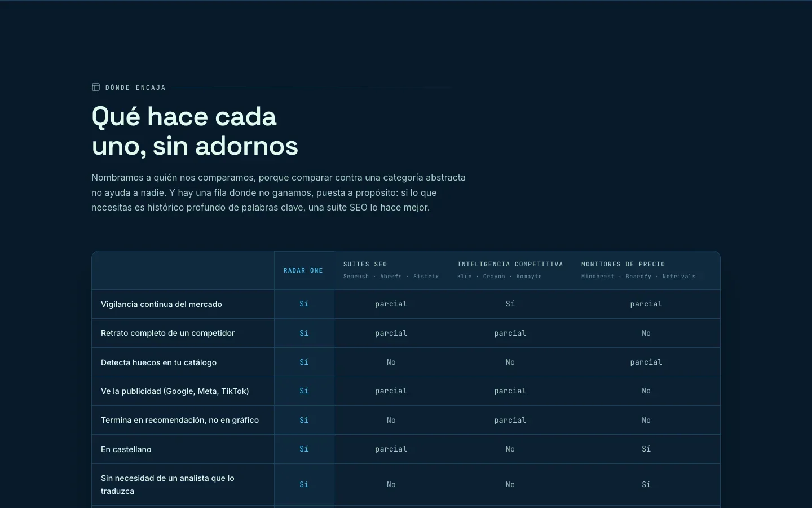
Task: Click Radar One's "Sí" in Ve la publicidad row
Action: (x=304, y=391)
